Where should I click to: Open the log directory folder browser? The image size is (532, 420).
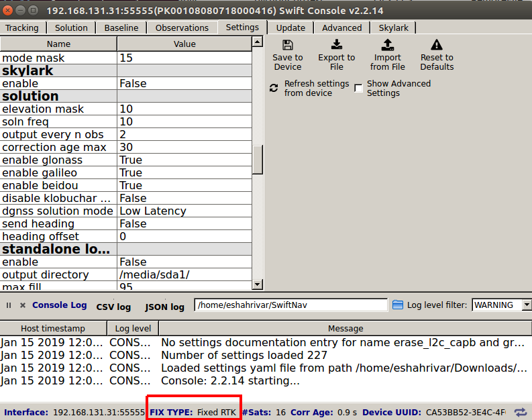tap(398, 305)
